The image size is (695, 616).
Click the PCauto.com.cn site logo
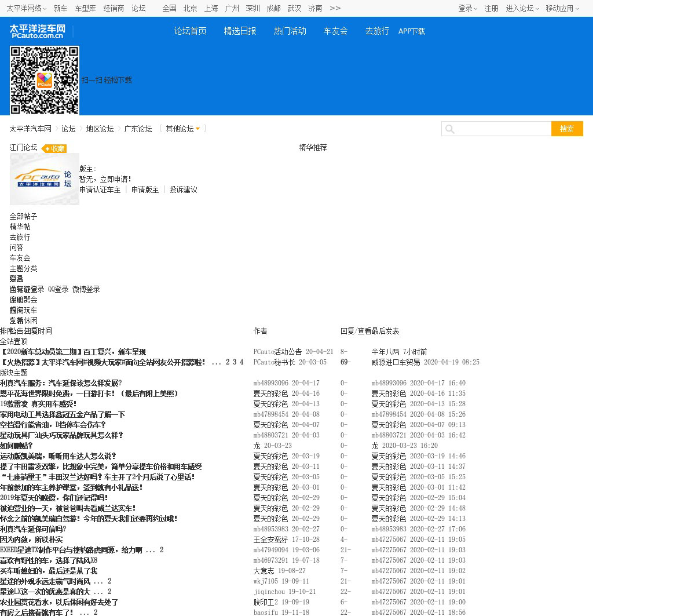point(38,31)
